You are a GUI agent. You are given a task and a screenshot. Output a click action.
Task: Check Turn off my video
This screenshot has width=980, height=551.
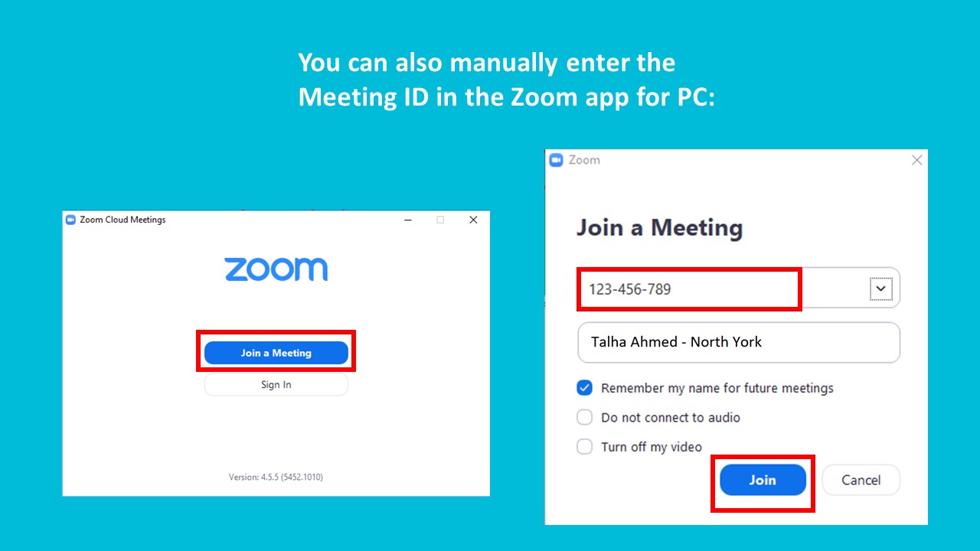click(x=585, y=446)
